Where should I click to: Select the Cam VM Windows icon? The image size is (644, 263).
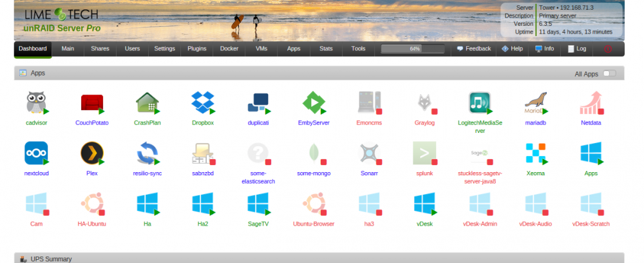tap(36, 204)
